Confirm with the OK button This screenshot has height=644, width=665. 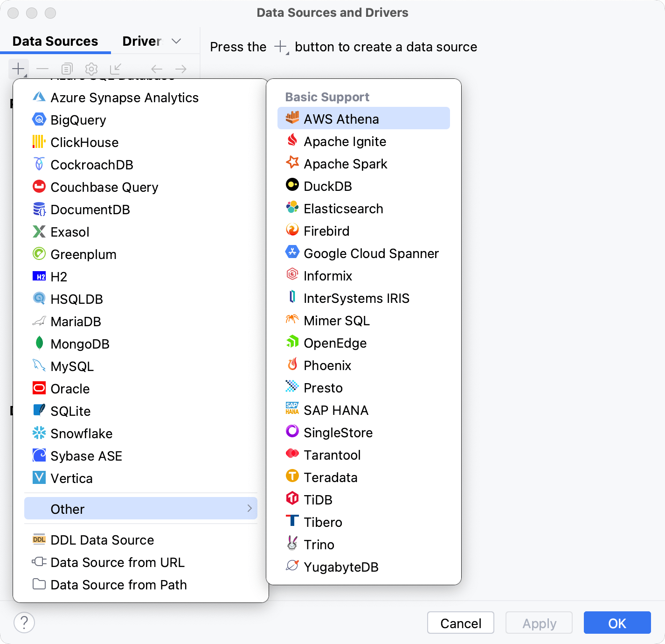(617, 623)
